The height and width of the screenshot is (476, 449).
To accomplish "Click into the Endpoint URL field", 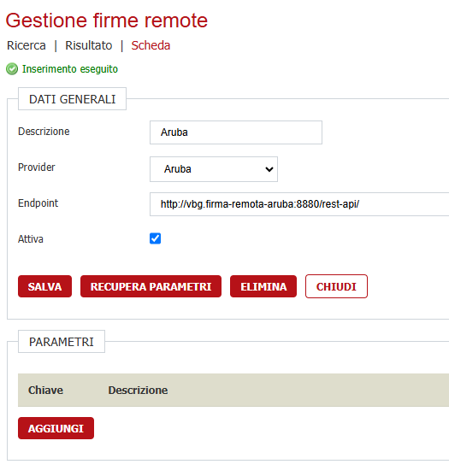I will pos(299,204).
